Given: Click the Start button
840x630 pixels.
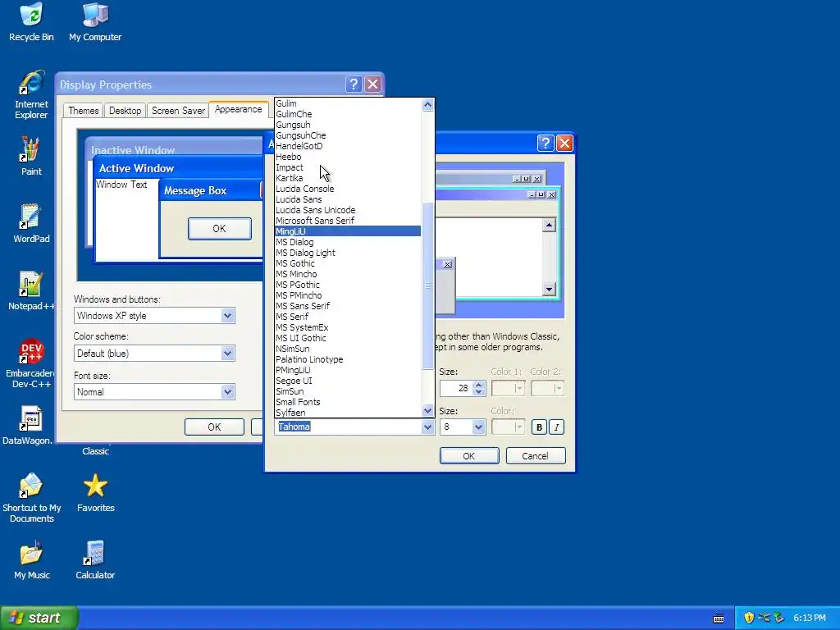Looking at the screenshot, I should 39,618.
